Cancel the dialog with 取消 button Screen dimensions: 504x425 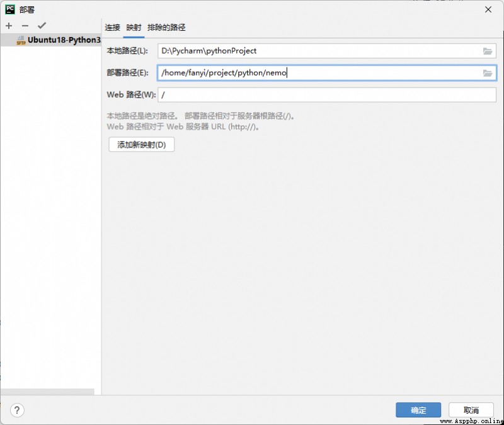[471, 410]
